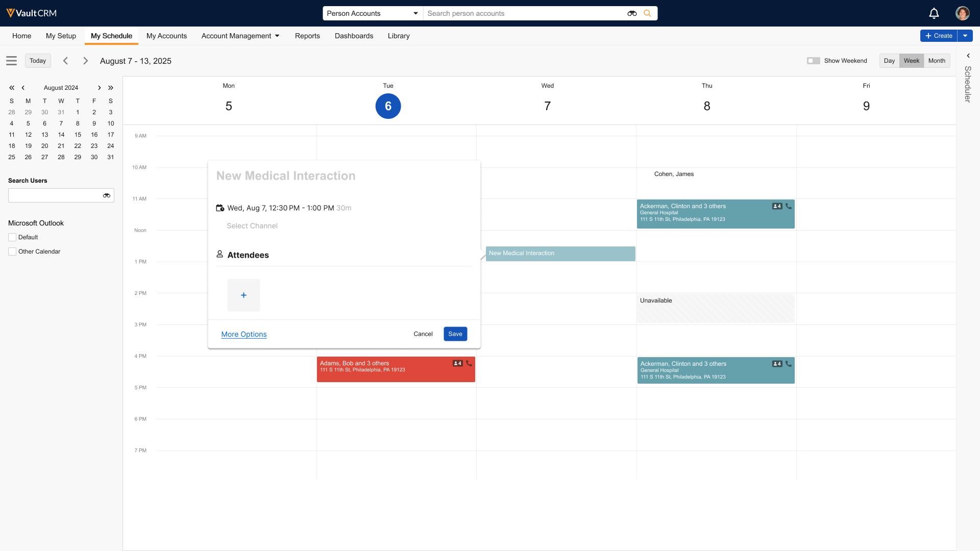Collapse the Scheduler side panel
This screenshot has height=551, width=980.
[968, 56]
